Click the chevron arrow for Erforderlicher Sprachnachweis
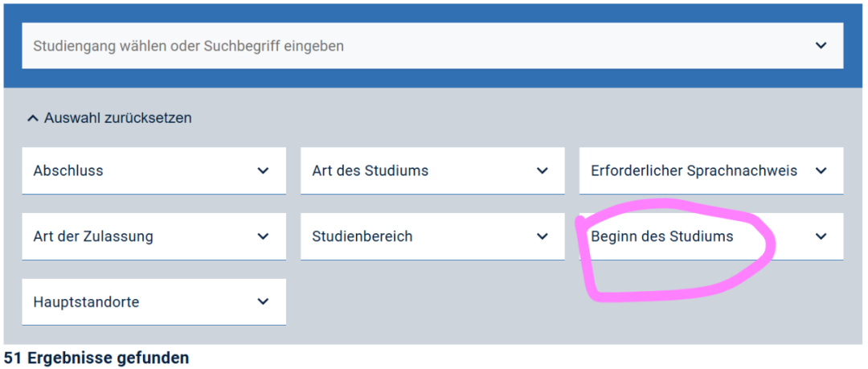The image size is (868, 369). pyautogui.click(x=821, y=170)
